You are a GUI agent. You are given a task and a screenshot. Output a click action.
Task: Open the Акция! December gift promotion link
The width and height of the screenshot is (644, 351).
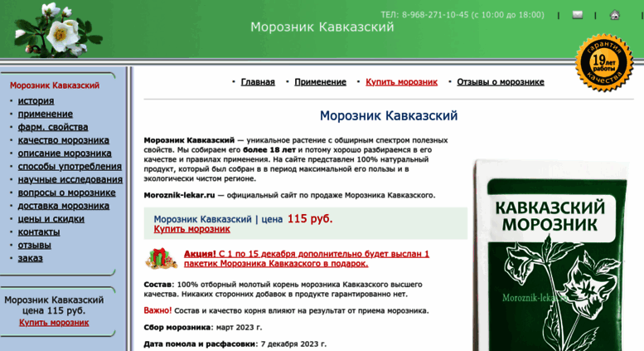[x=307, y=259]
